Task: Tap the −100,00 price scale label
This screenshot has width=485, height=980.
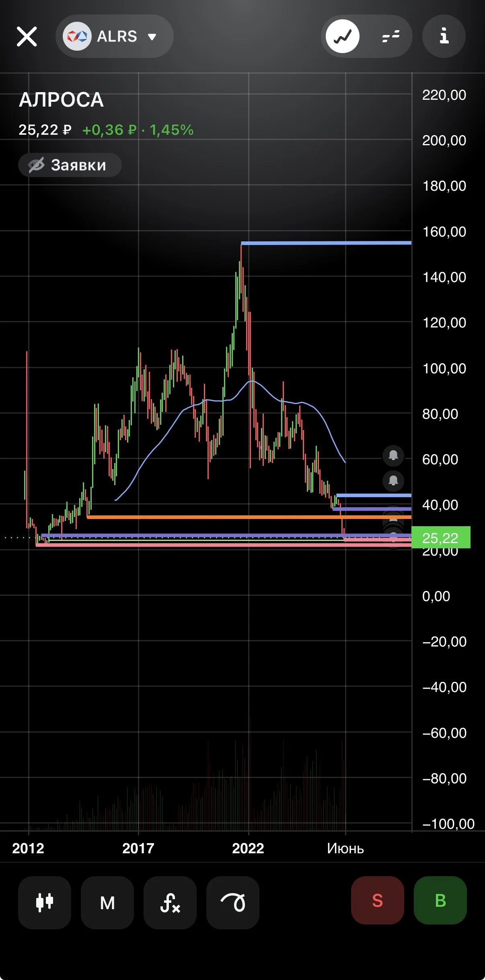Action: click(x=449, y=824)
